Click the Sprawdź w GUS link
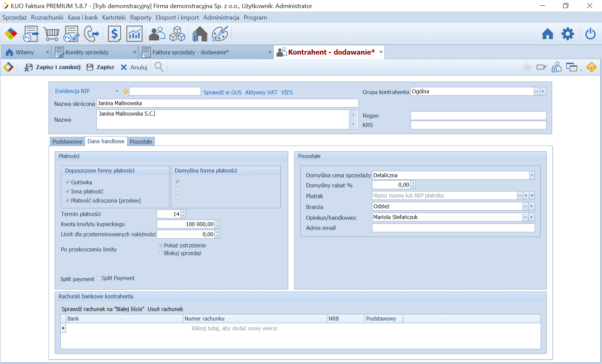 [x=222, y=92]
